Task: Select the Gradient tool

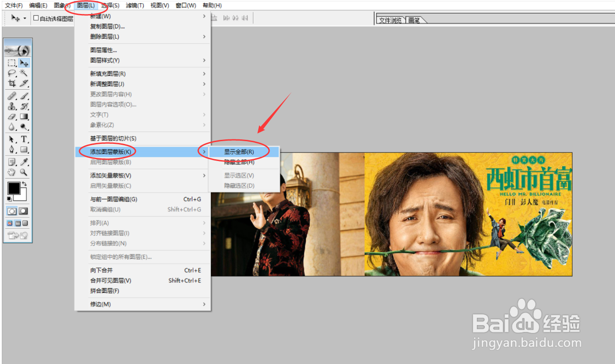Action: tap(24, 117)
